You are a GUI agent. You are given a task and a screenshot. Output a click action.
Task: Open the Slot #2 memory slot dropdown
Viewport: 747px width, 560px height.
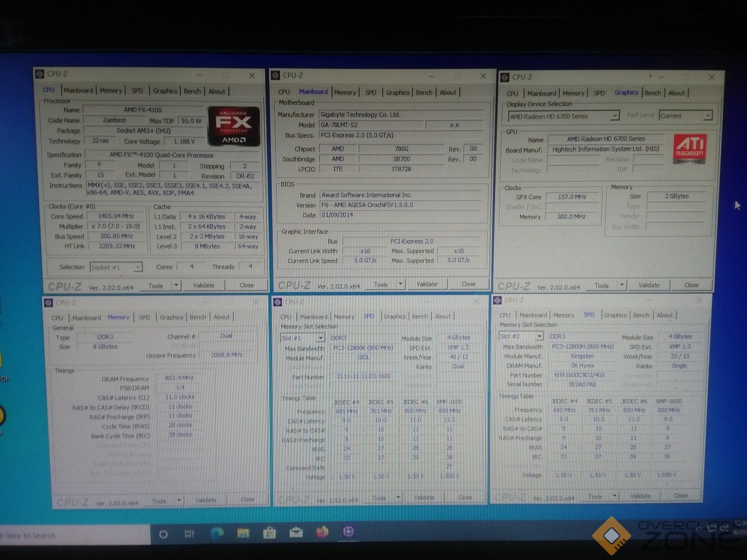point(539,336)
